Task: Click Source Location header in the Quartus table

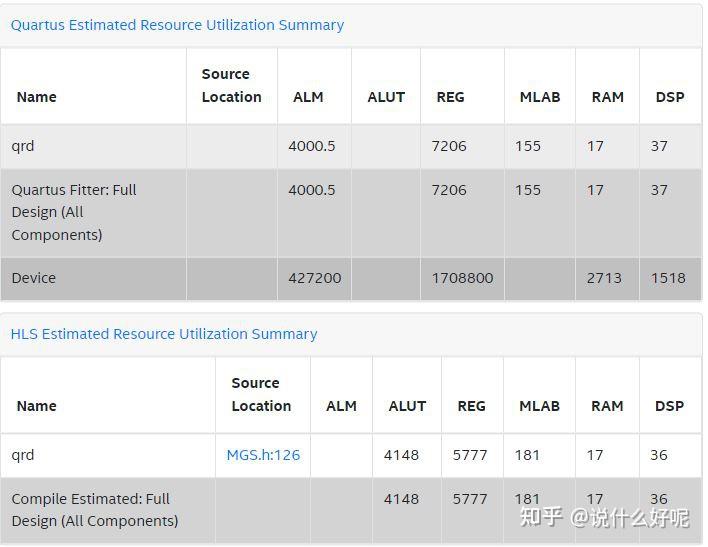Action: pyautogui.click(x=231, y=86)
